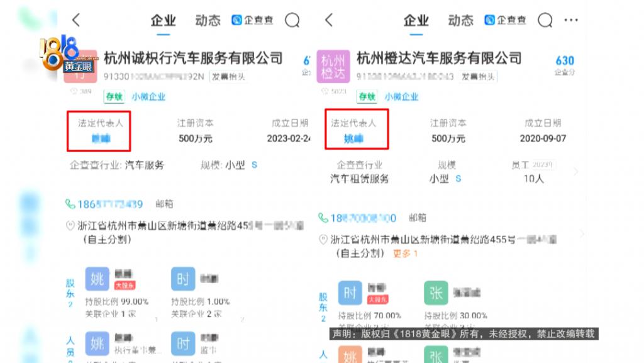Open 张 shareholder avatar with 30.00% stake
The height and width of the screenshot is (363, 644).
pos(436,293)
